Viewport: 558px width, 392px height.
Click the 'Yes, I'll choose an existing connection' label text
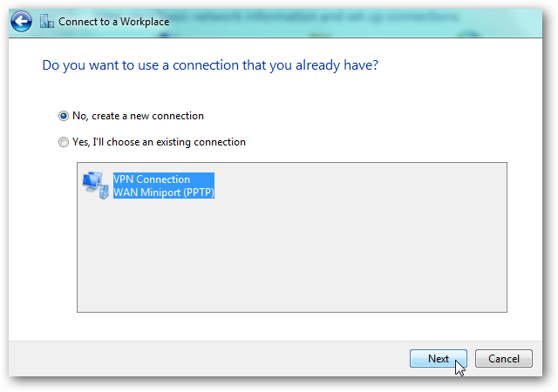[159, 141]
